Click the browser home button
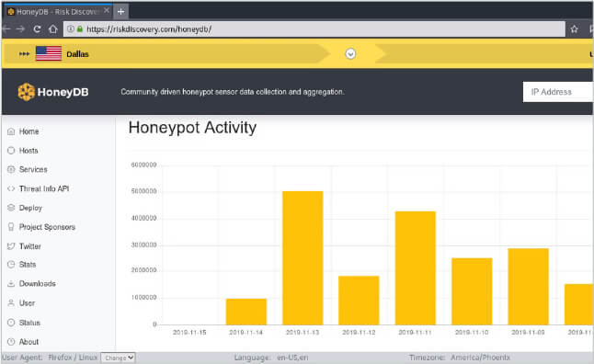 (53, 28)
